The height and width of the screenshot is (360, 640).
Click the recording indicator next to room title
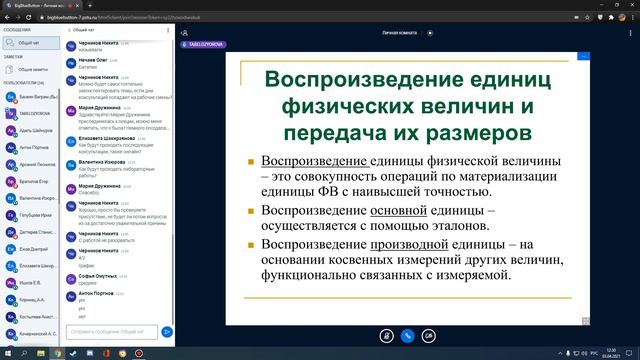430,33
